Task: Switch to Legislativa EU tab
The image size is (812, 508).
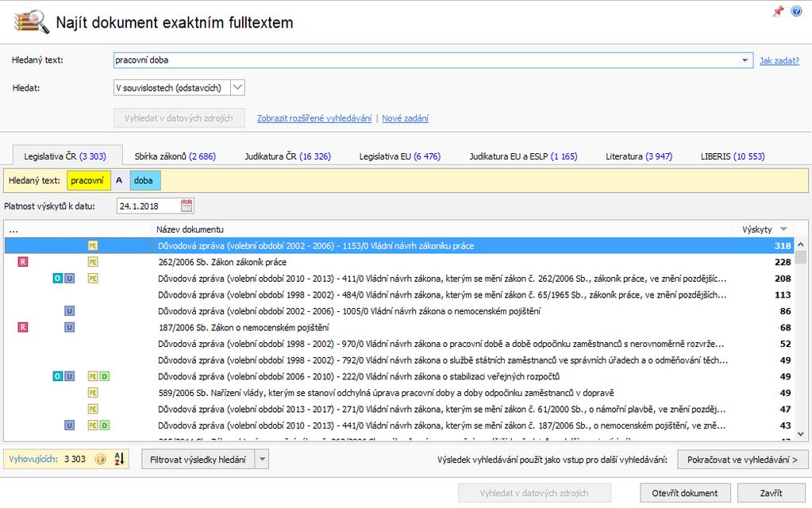Action: coord(400,156)
